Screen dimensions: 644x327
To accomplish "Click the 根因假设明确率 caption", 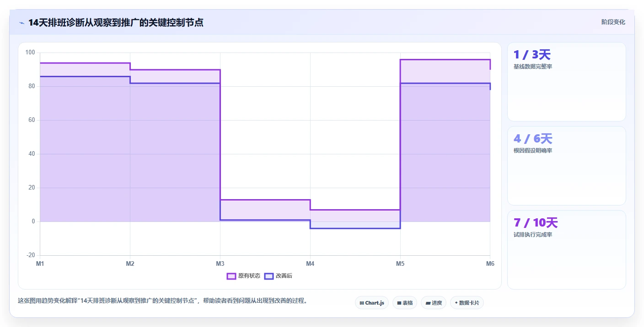I will tap(533, 151).
